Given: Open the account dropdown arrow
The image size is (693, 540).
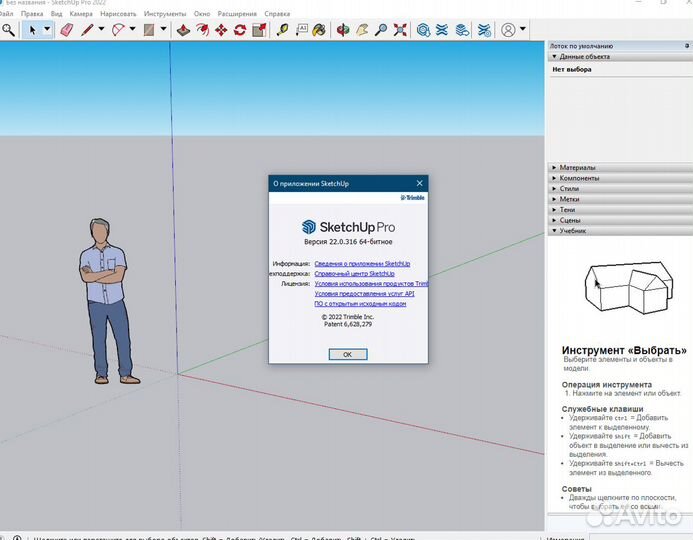Looking at the screenshot, I should pyautogui.click(x=523, y=29).
